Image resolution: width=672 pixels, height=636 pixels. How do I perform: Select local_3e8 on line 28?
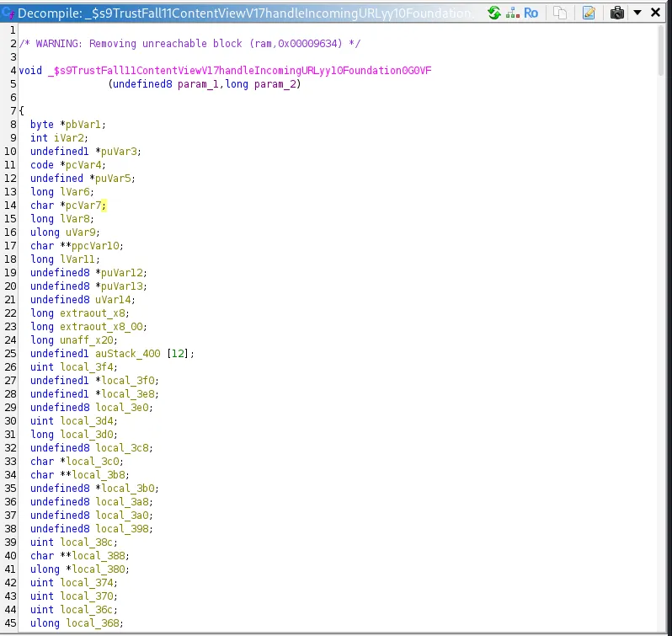coord(127,394)
